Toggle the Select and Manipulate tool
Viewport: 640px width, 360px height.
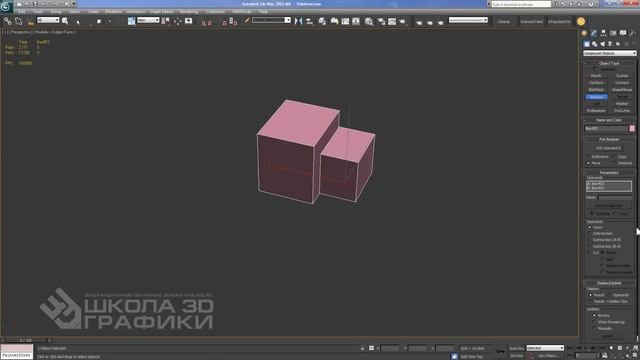click(178, 21)
